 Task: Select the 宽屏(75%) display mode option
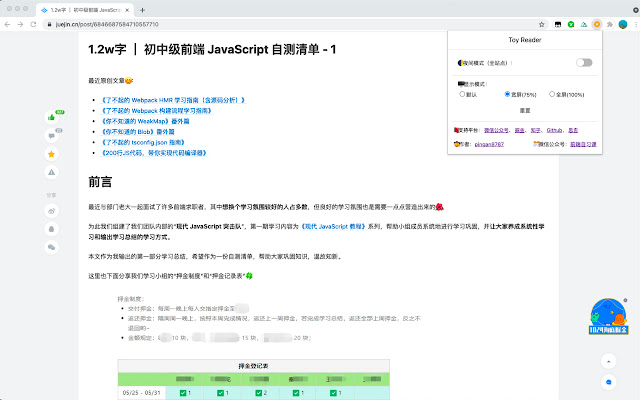(x=508, y=94)
